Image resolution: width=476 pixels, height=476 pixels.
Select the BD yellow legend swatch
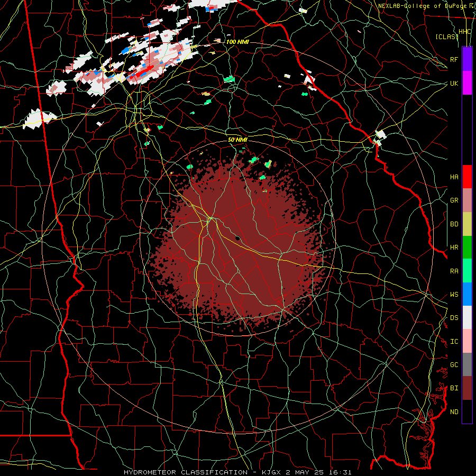click(467, 224)
